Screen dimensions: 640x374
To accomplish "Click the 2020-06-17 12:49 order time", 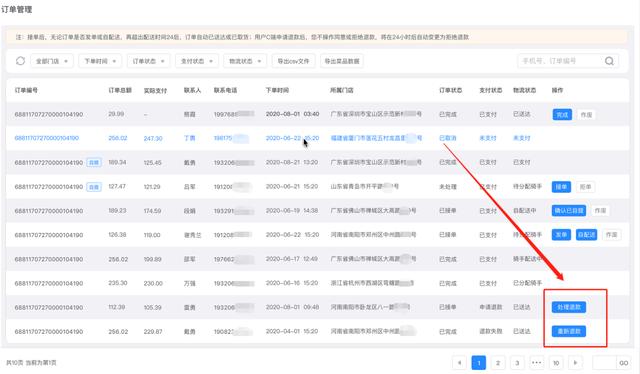I will tap(292, 258).
